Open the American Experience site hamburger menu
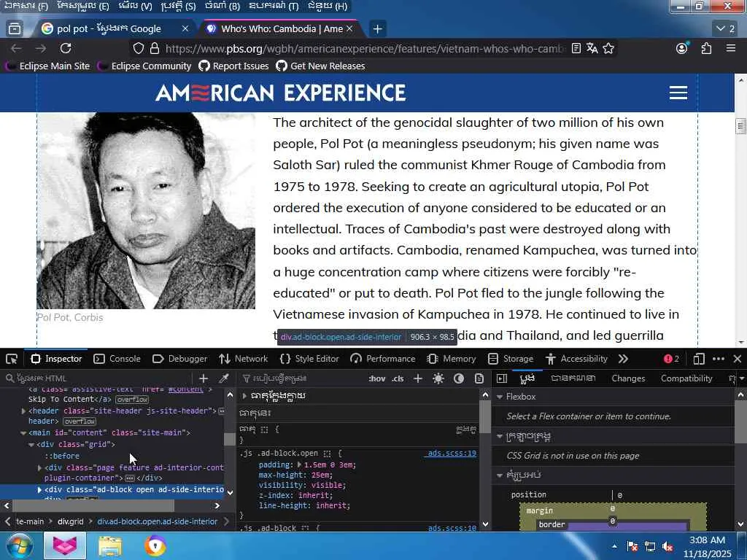747x560 pixels. click(x=678, y=93)
